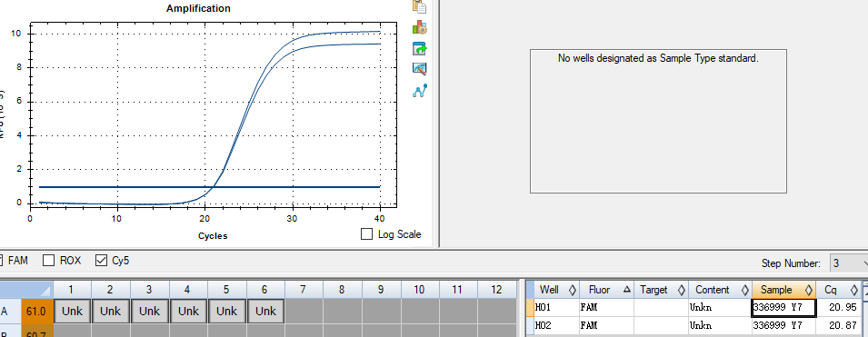
Task: Select plate column 10 header
Action: (420, 290)
